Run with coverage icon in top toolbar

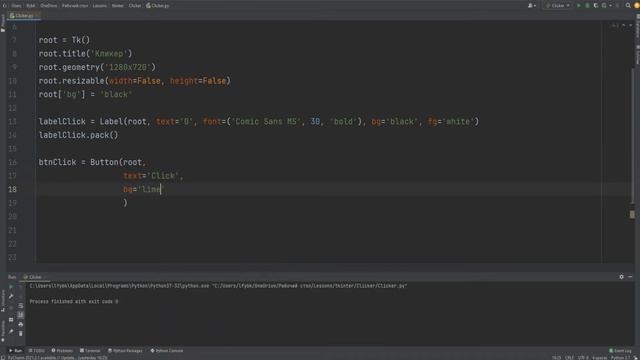(x=596, y=5)
